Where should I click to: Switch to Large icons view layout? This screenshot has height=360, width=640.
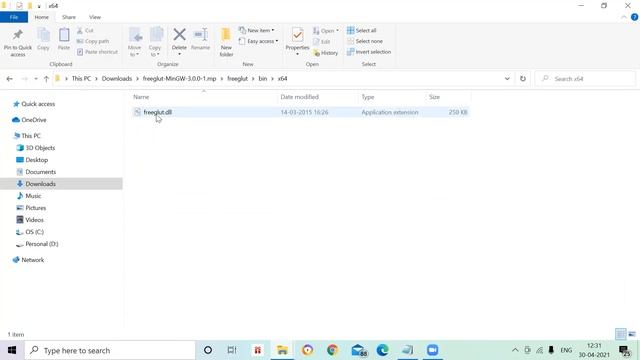coord(632,334)
